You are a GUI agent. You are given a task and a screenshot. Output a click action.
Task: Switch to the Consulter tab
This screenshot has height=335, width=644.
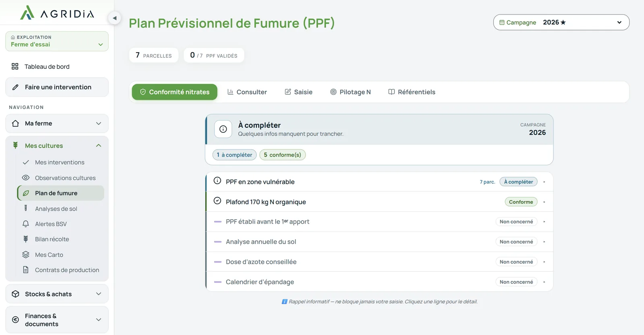247,92
